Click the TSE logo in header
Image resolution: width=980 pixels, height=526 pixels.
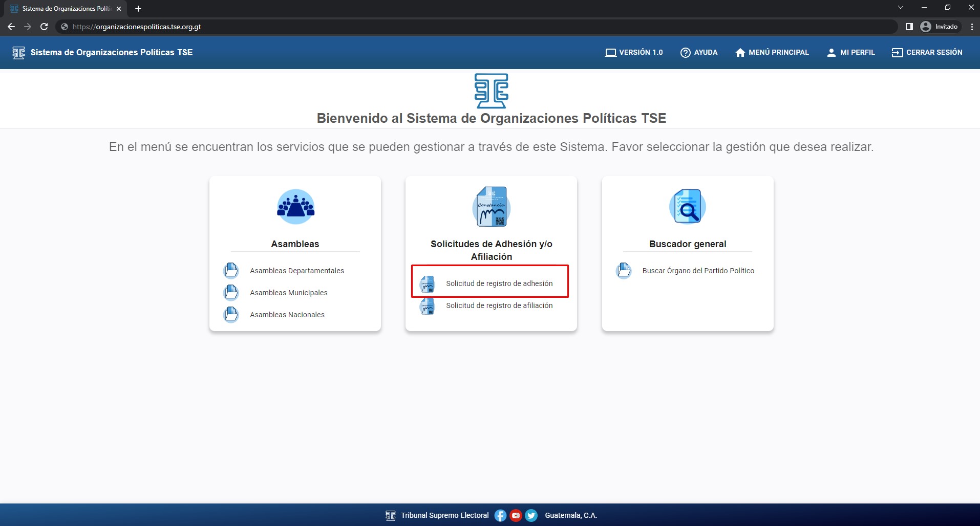tap(18, 53)
